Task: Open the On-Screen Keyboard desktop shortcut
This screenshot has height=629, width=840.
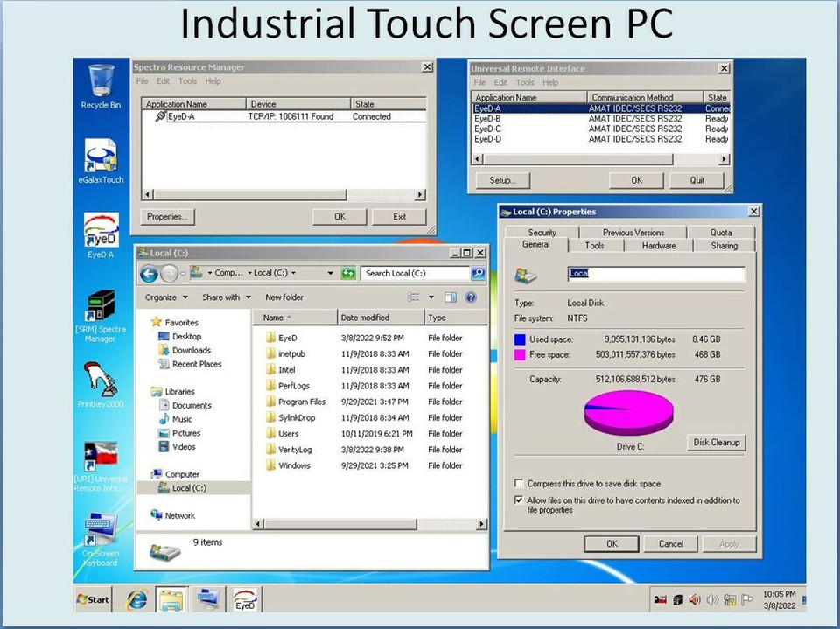Action: pos(101,531)
